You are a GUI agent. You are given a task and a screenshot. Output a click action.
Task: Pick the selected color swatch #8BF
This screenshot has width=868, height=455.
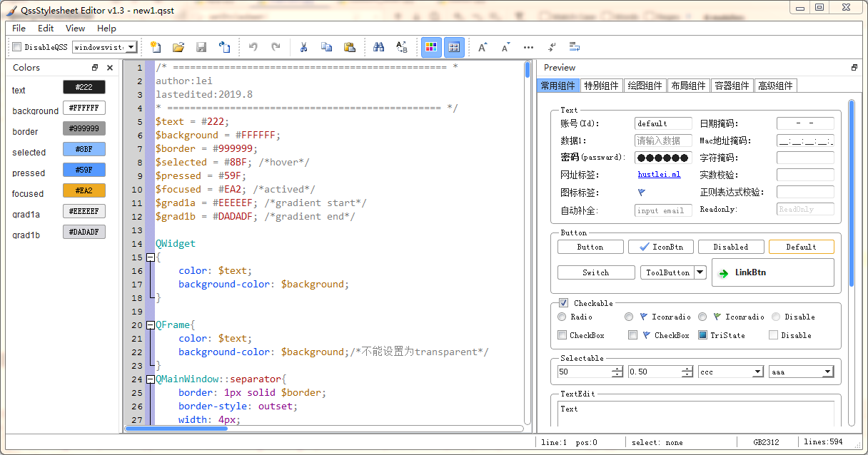pyautogui.click(x=84, y=149)
